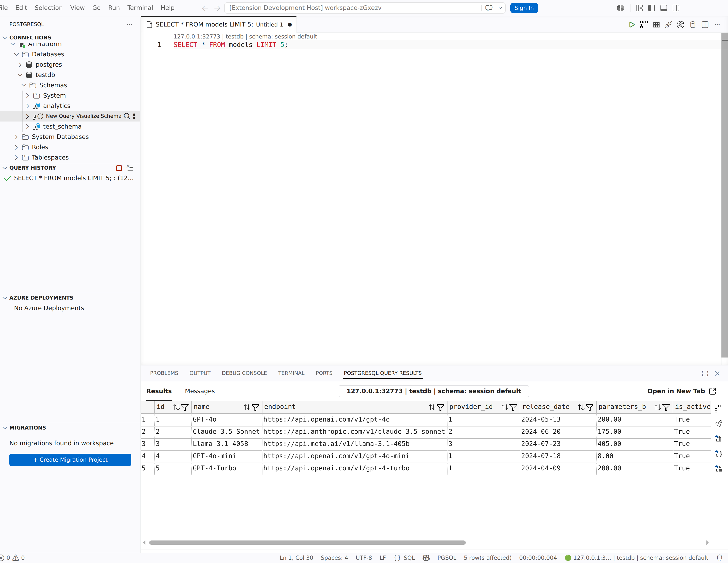Toggle the secondary side bar
The image size is (728, 563).
tap(676, 8)
